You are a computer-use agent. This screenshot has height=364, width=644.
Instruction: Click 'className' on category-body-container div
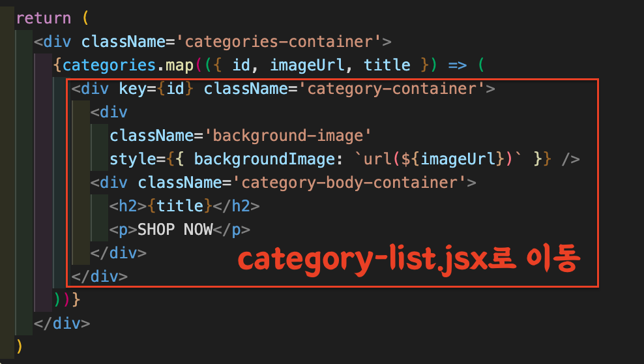tap(179, 183)
